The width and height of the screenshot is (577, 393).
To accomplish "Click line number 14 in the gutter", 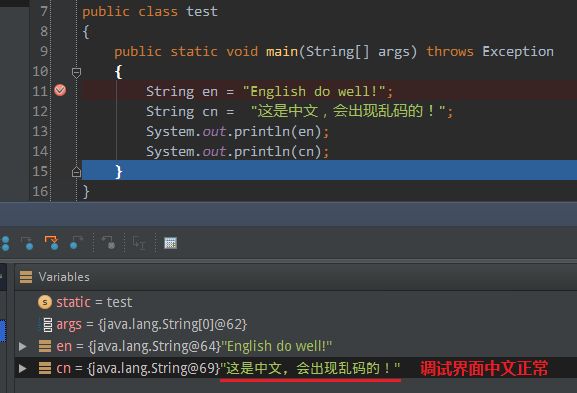I will [x=40, y=151].
